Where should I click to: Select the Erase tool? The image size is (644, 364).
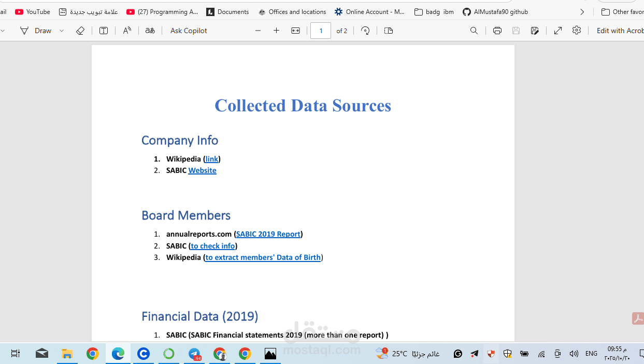80,31
